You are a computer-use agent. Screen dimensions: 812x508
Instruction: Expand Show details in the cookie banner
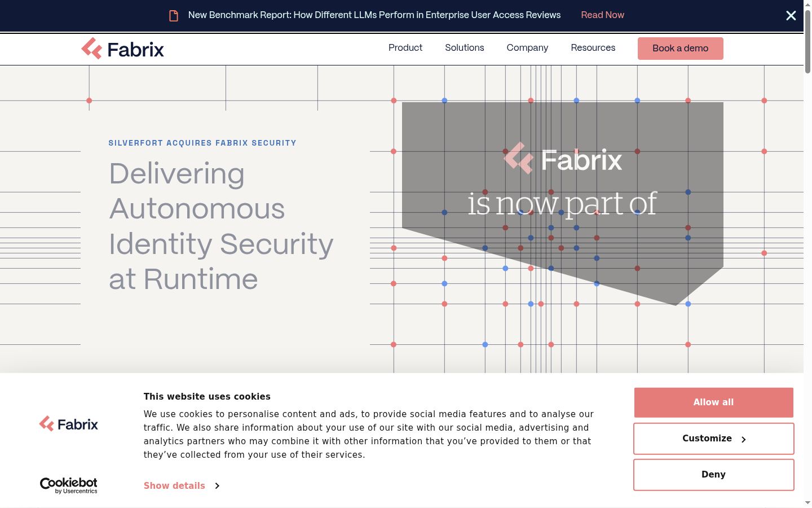pyautogui.click(x=182, y=485)
